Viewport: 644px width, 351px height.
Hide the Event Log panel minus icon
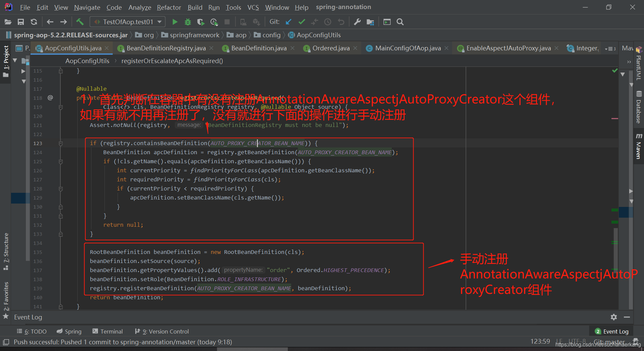(627, 317)
